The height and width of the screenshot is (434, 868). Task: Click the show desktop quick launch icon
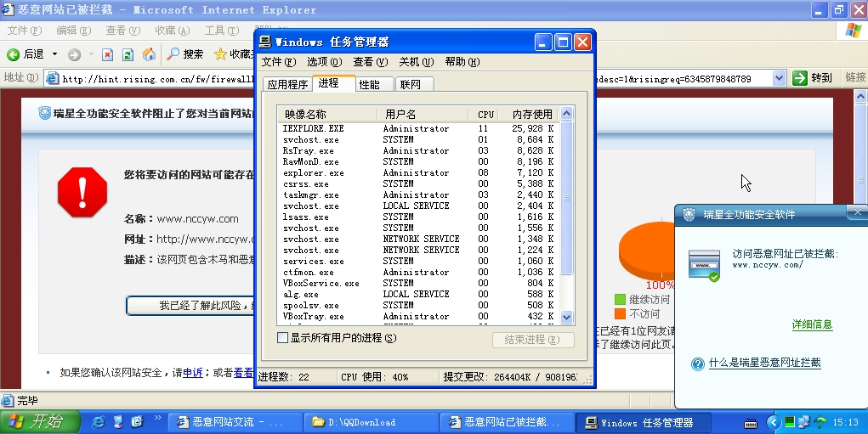click(118, 422)
